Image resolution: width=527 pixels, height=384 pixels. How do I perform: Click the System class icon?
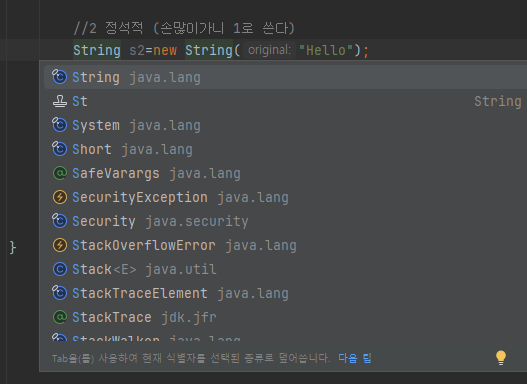coord(59,125)
